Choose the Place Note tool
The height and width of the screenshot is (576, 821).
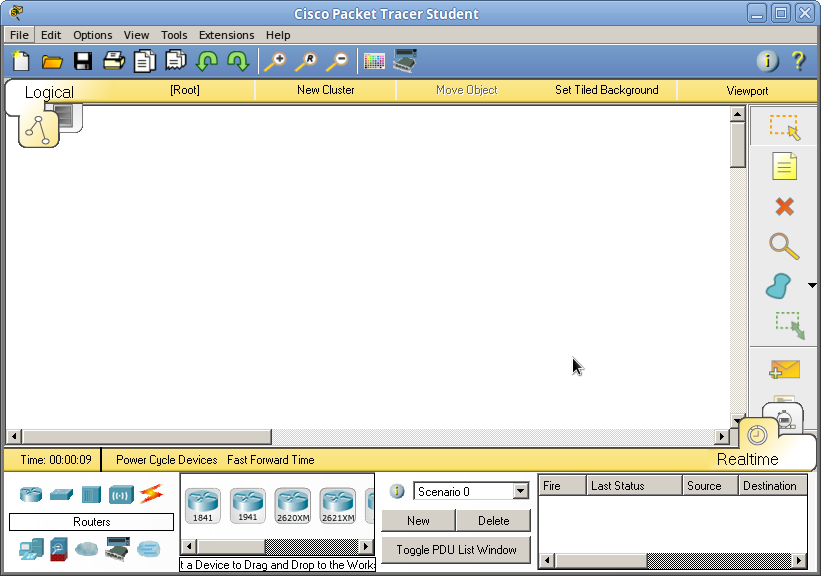point(784,167)
